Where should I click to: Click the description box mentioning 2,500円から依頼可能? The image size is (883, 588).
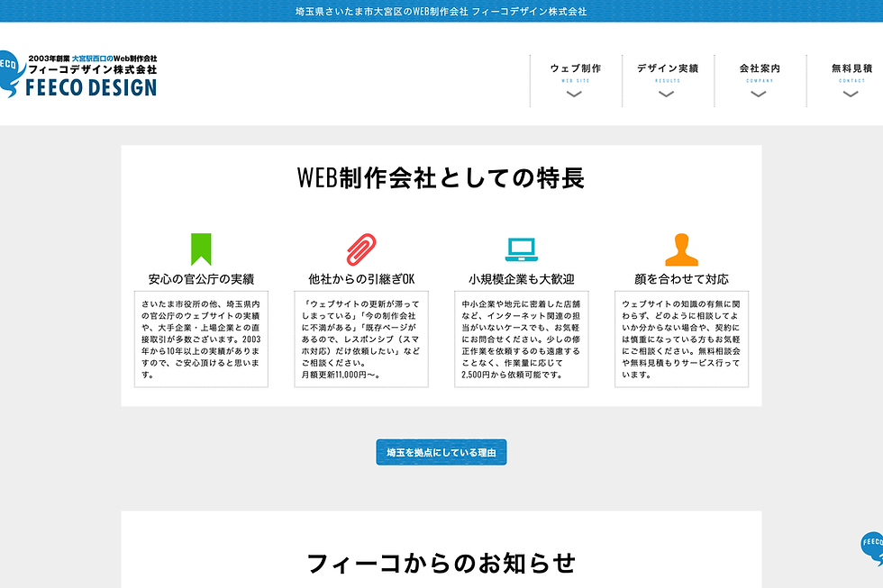pos(522,339)
